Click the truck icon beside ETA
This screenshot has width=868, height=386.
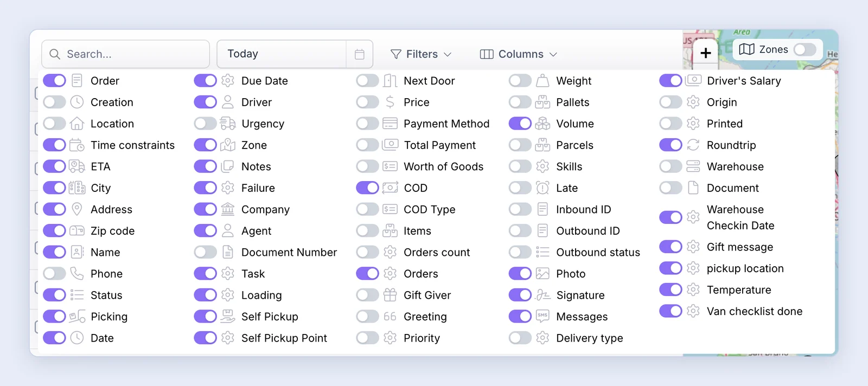coord(77,166)
